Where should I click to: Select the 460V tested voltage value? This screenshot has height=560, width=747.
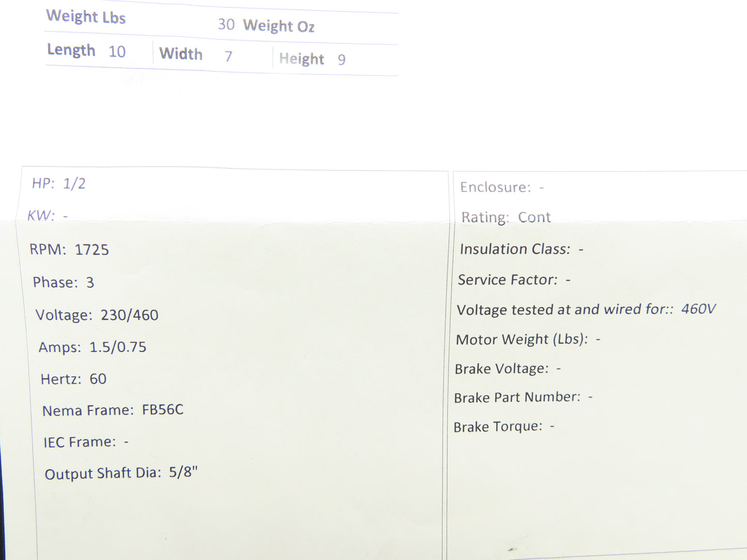click(x=698, y=309)
